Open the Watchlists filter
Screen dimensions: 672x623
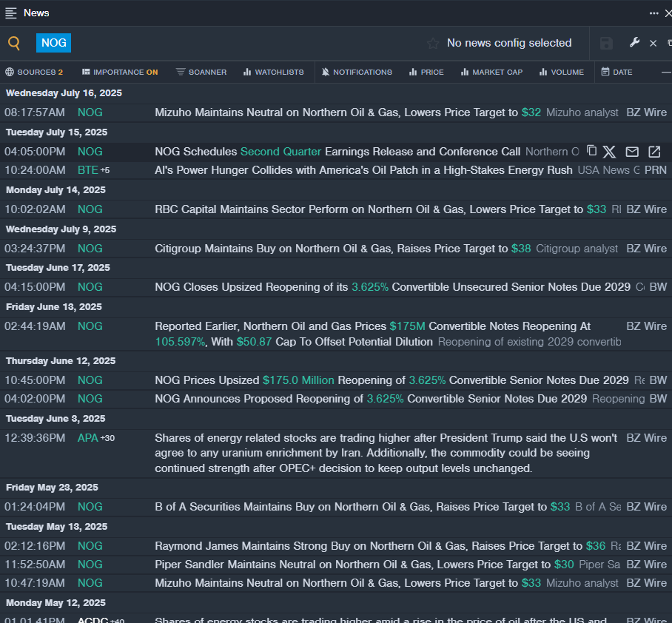click(273, 72)
